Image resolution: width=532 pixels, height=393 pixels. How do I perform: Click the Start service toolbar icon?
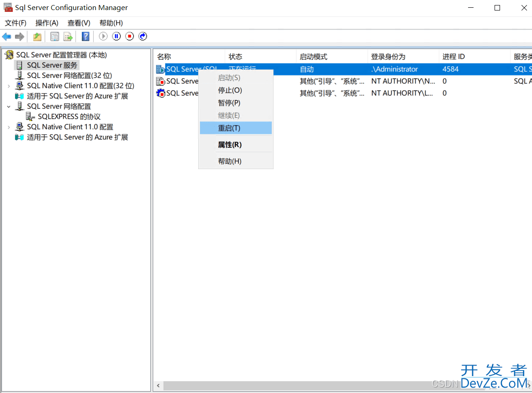103,37
